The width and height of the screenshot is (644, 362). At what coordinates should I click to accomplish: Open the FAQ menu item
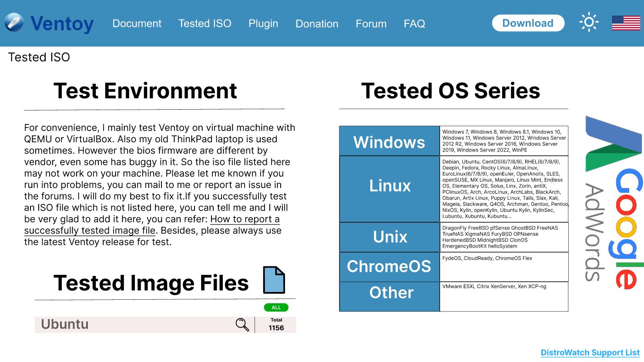coord(414,24)
